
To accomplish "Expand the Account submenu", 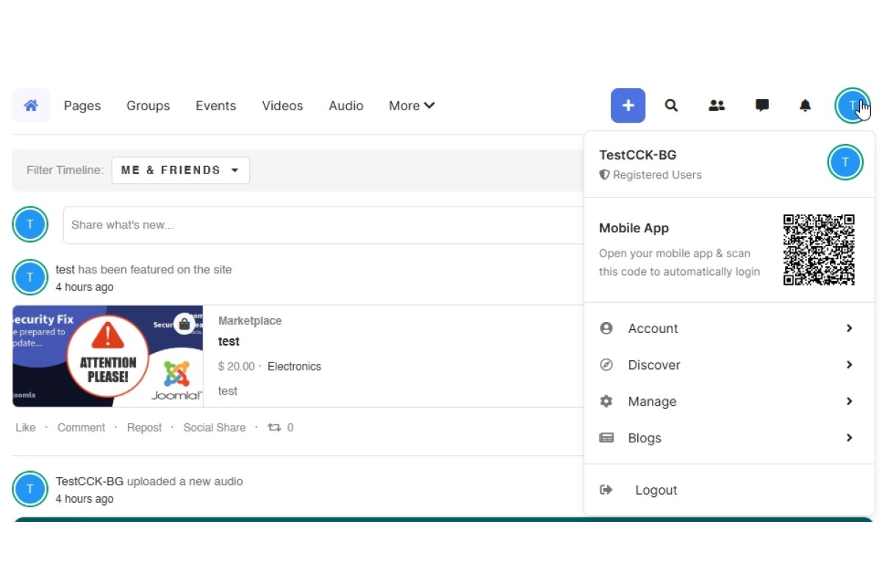I will pos(728,329).
